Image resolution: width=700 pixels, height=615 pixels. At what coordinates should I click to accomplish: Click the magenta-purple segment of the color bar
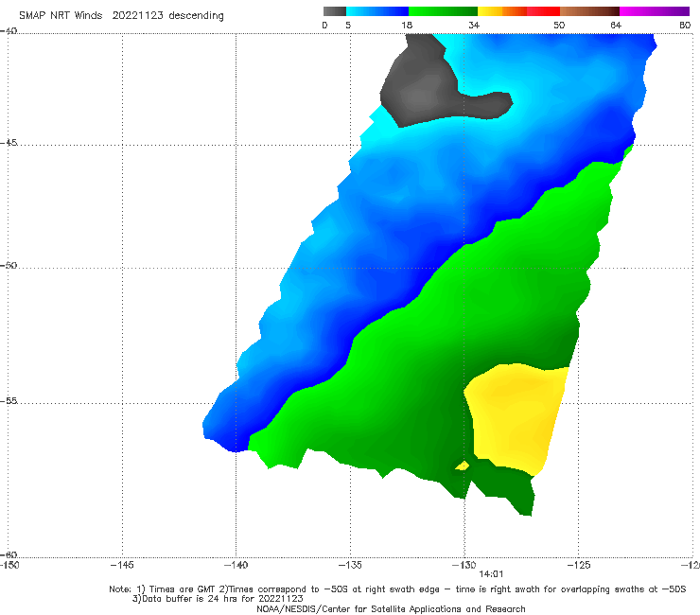[655, 11]
